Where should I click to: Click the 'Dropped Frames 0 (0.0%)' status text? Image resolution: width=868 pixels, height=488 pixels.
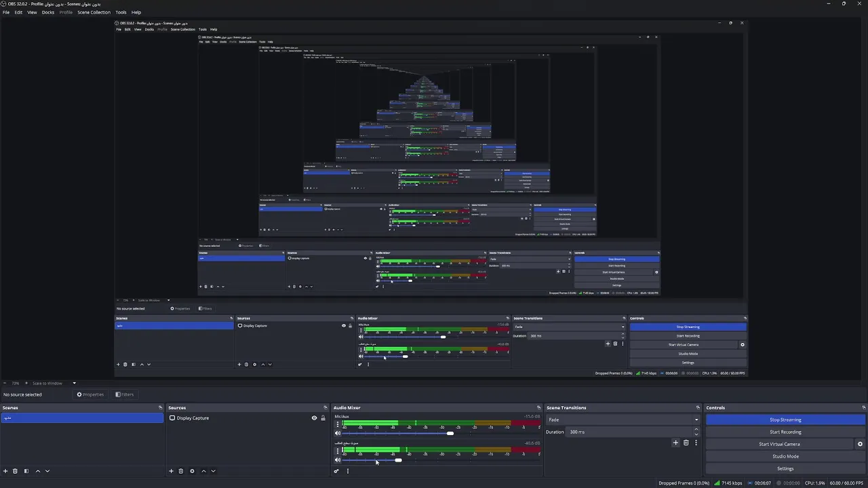[684, 483]
